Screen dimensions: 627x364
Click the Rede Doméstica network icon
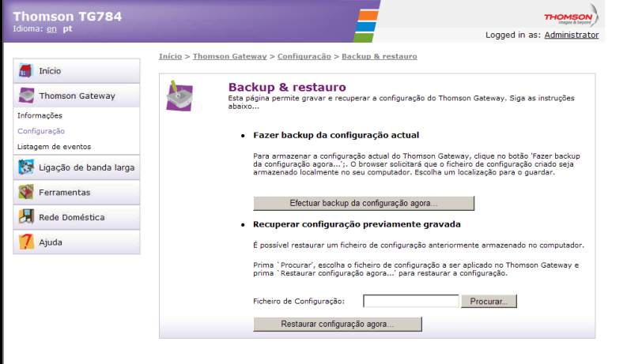(x=26, y=217)
